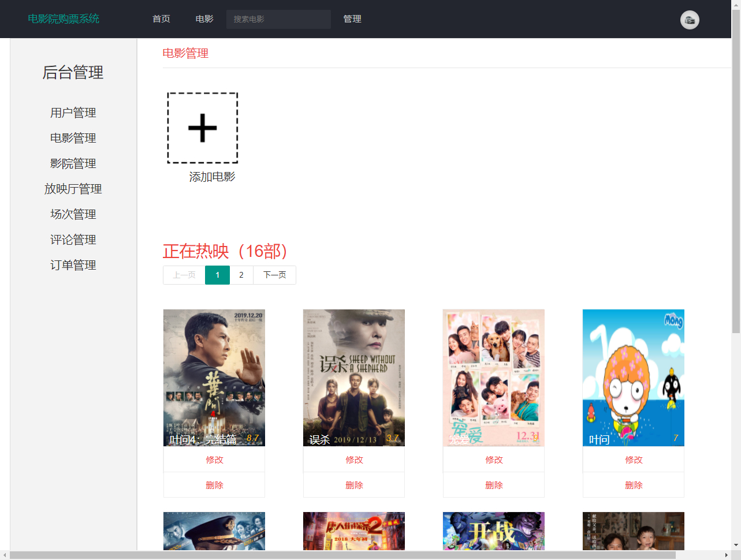Select 评论管理 in the admin panel
This screenshot has width=741, height=560.
click(x=73, y=240)
